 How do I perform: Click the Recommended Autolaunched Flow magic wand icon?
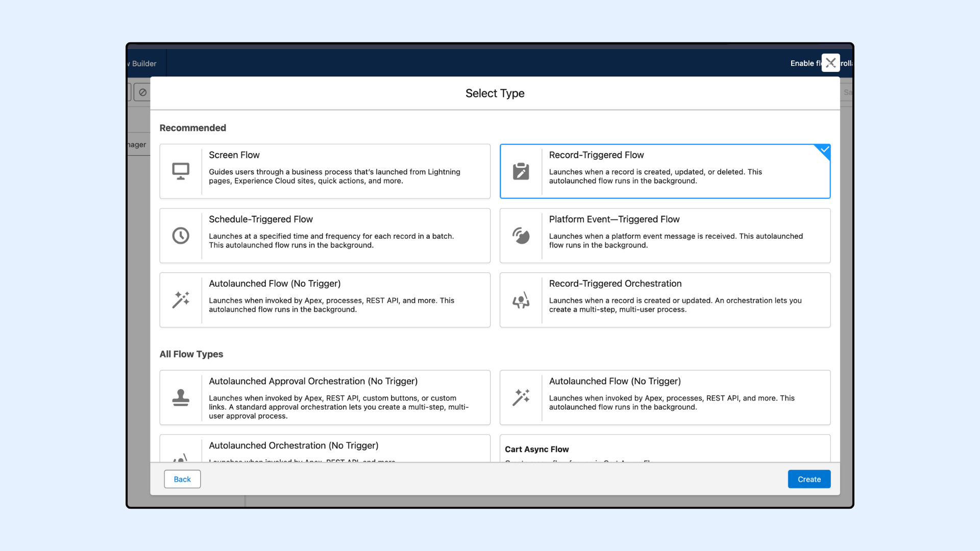click(181, 300)
